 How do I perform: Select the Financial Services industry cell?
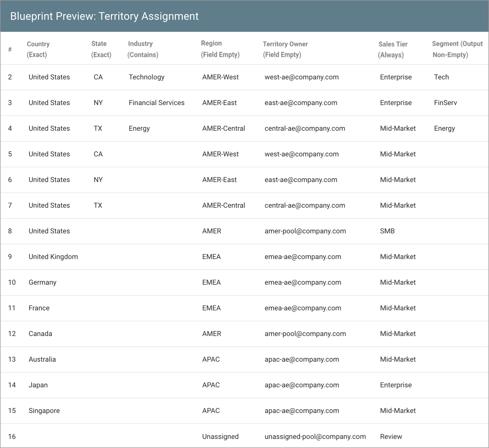157,103
